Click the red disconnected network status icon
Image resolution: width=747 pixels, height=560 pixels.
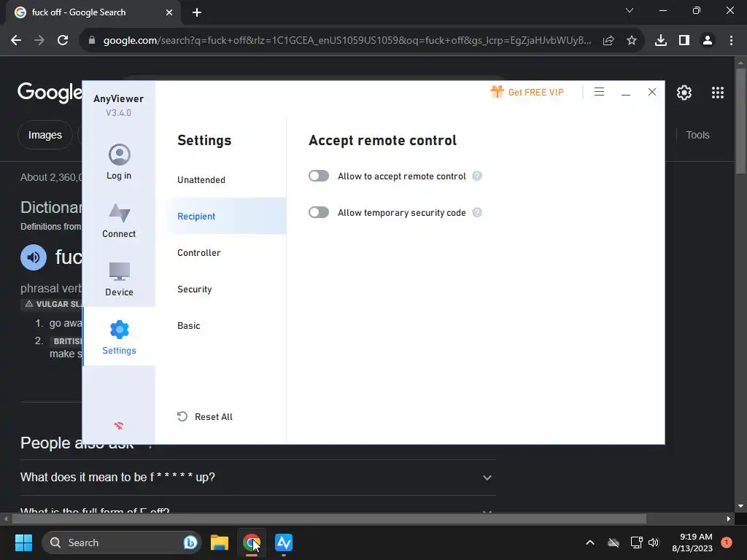pyautogui.click(x=119, y=426)
